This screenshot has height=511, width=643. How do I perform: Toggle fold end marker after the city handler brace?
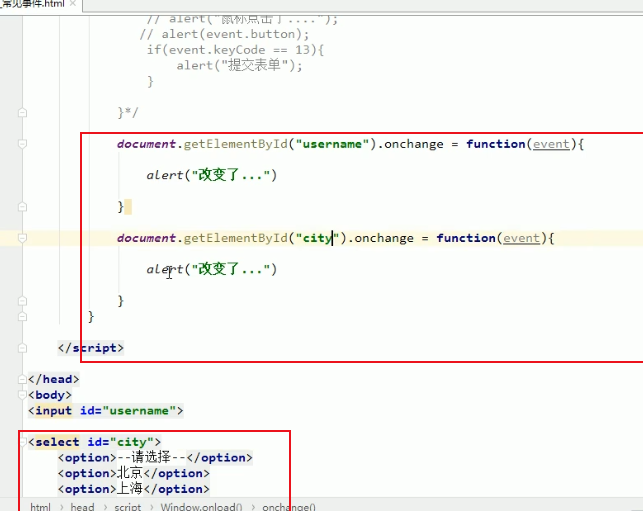(23, 301)
